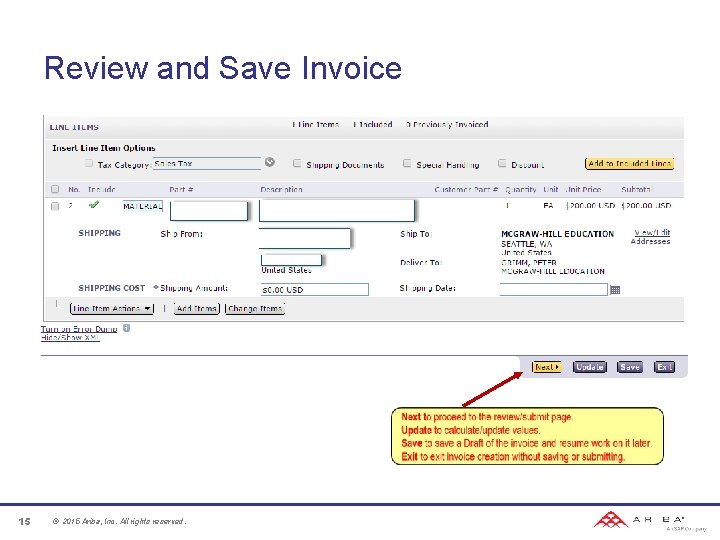Click the Hide/Show XML link
Screen dimensions: 720x540
point(70,337)
